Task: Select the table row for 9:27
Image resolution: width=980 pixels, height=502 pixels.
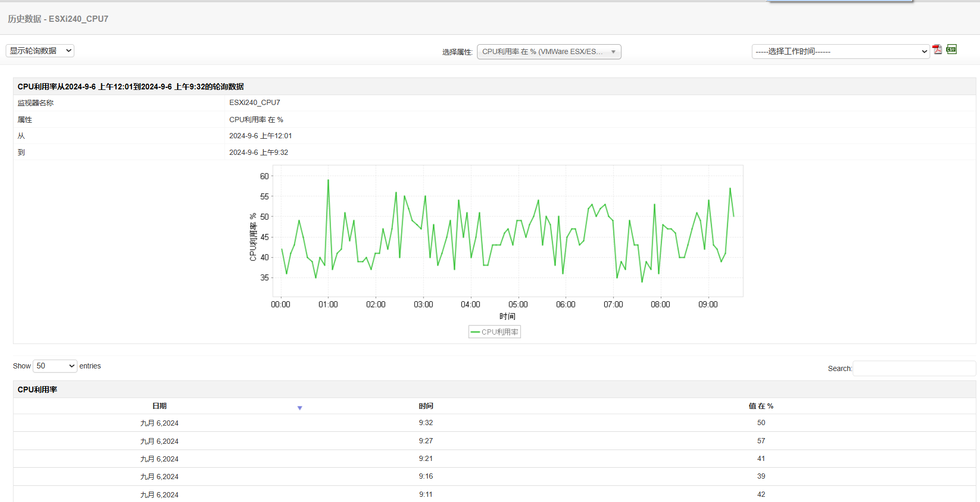Action: [426, 441]
